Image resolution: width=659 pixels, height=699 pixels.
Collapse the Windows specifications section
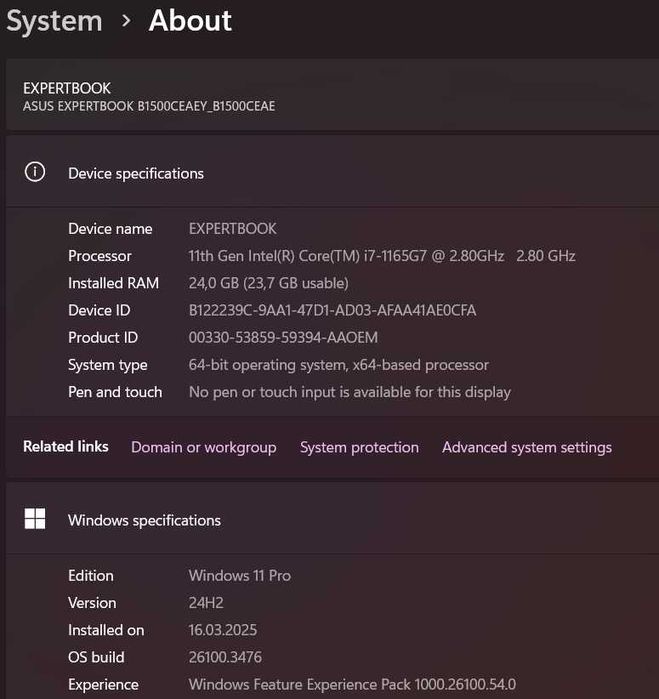(x=144, y=520)
